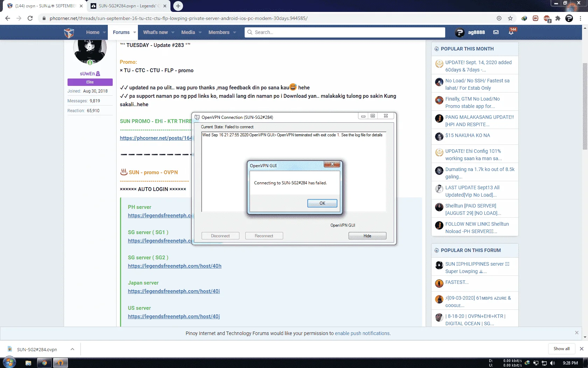Click the AdBlock extension icon
The width and height of the screenshot is (588, 368).
(547, 19)
